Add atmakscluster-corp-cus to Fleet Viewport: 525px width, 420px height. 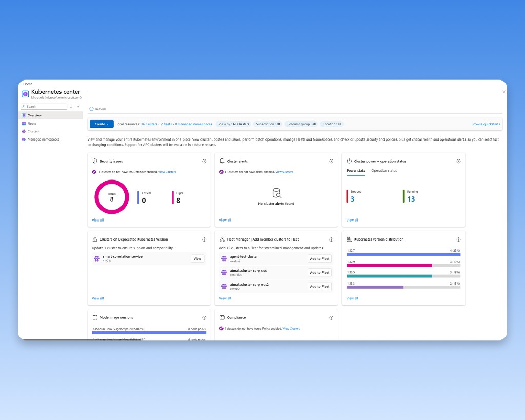[319, 272]
